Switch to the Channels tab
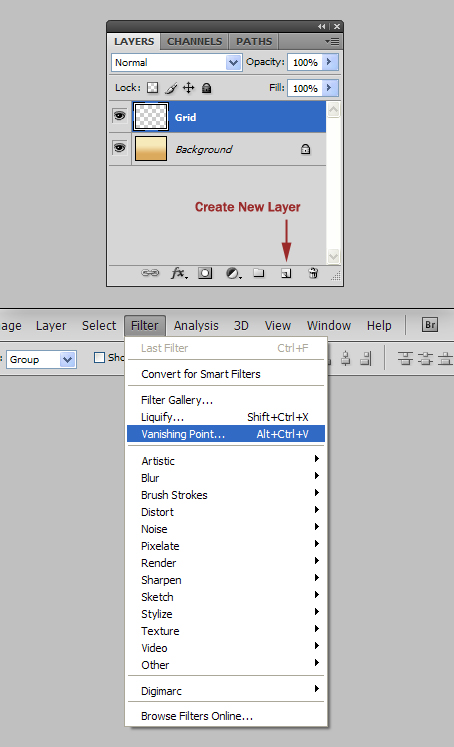The width and height of the screenshot is (454, 747). click(194, 42)
